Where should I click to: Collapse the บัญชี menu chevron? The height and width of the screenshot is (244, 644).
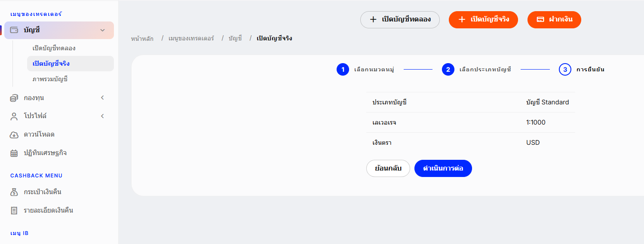[x=102, y=30]
